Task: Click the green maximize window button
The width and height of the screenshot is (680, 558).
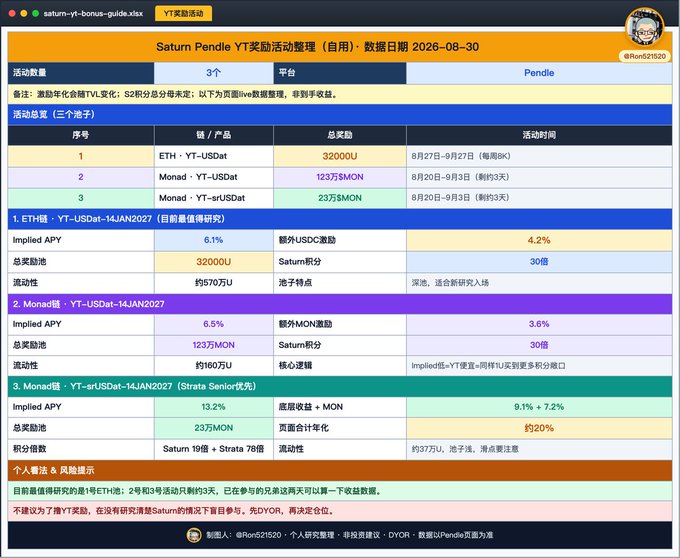Action: tap(36, 13)
